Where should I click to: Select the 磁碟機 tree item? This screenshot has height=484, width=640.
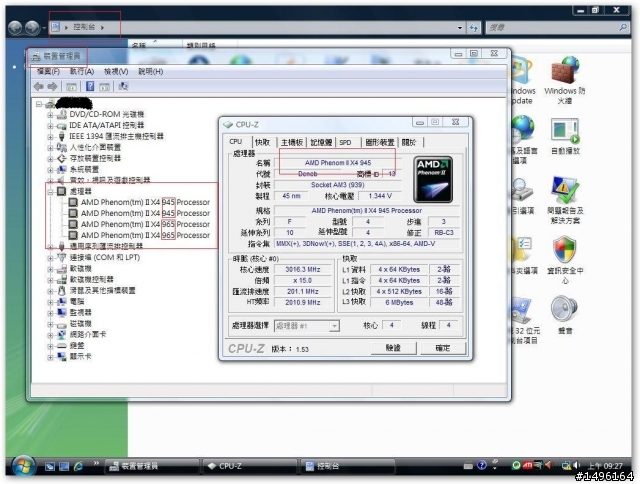coord(81,324)
